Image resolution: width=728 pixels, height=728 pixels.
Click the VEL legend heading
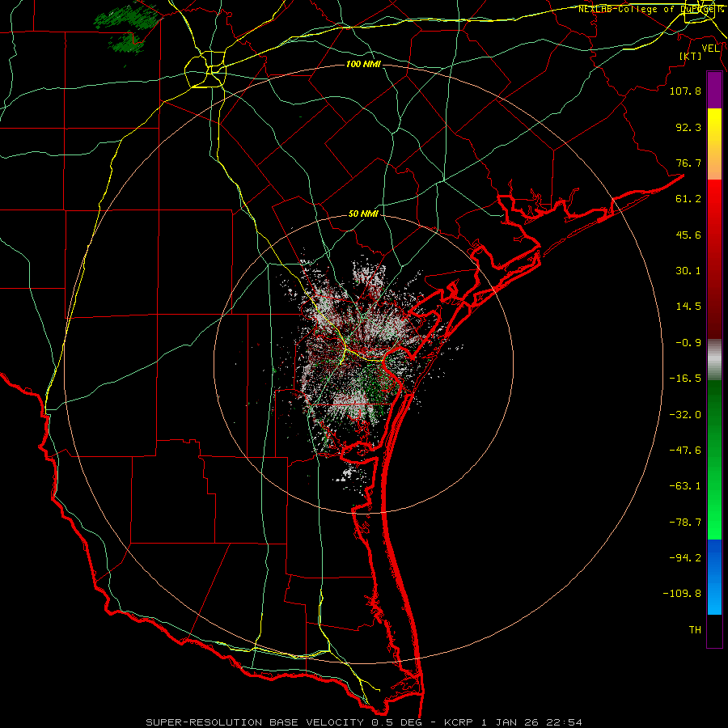[x=711, y=48]
